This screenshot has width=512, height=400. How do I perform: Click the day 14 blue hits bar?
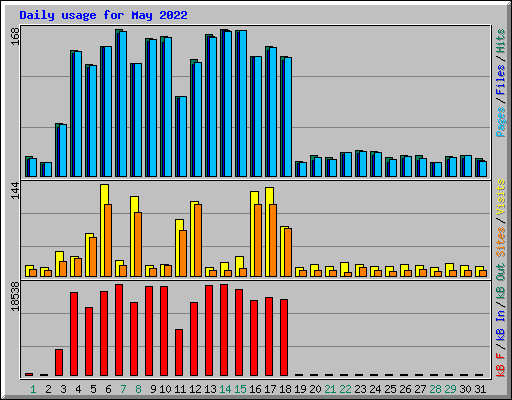pyautogui.click(x=228, y=104)
